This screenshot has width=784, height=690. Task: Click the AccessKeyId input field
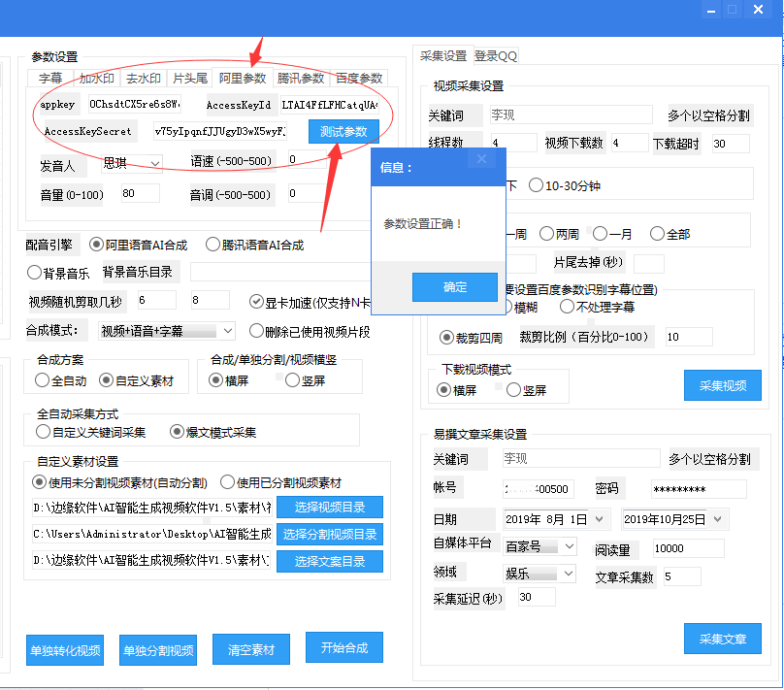[329, 105]
